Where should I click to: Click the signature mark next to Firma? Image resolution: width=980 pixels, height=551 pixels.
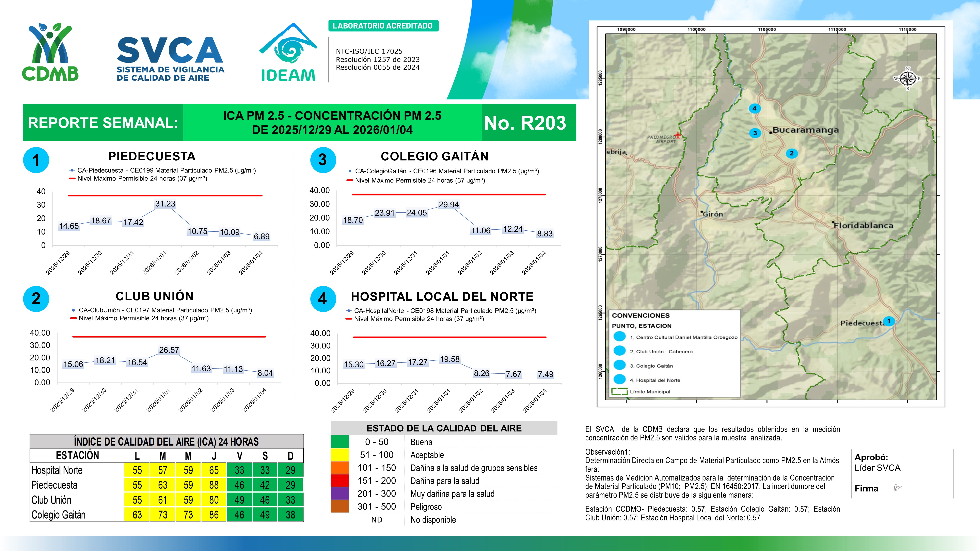coord(897,488)
